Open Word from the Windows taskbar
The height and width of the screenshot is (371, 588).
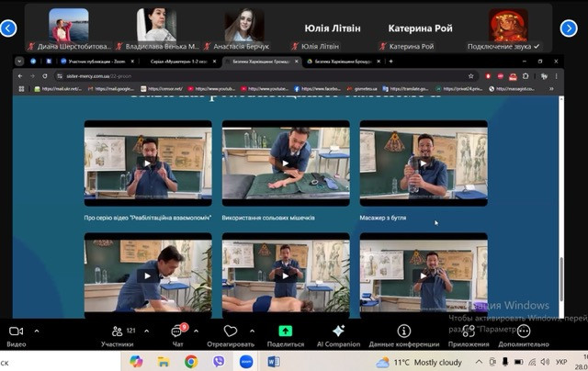pos(273,362)
